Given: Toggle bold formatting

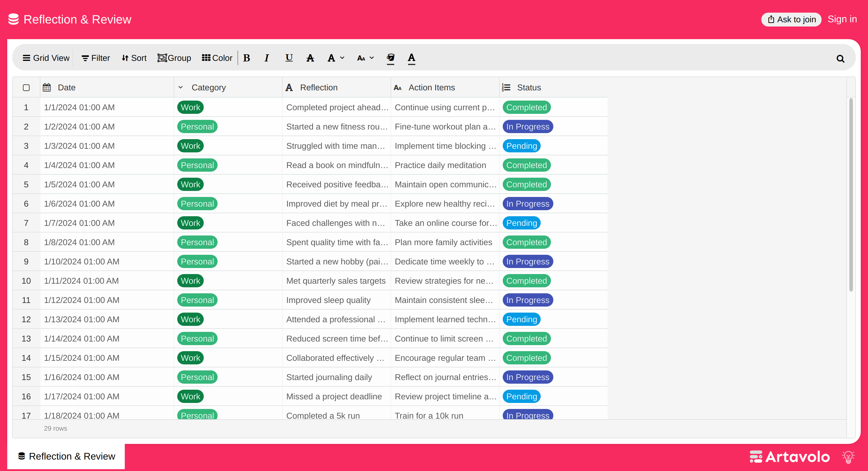Looking at the screenshot, I should [x=247, y=58].
